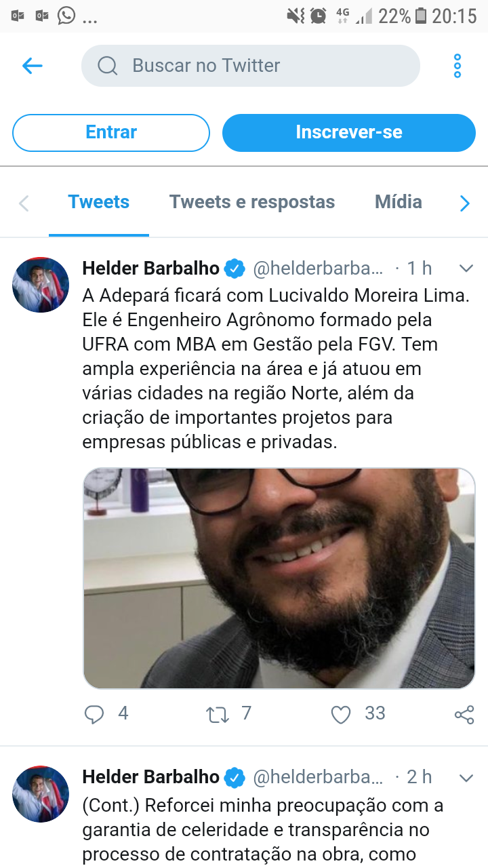This screenshot has height=868, width=488.
Task: Tap verified badge on first tweet
Action: coord(235,269)
